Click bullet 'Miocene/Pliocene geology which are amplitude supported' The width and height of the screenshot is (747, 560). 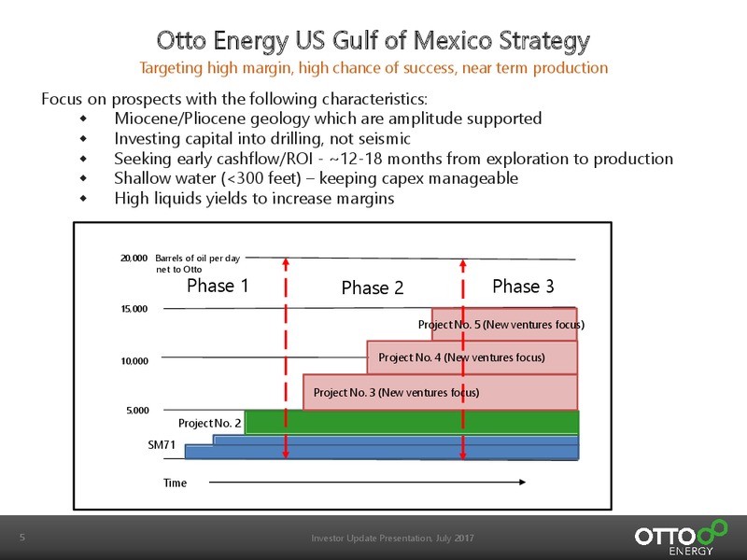tap(328, 119)
